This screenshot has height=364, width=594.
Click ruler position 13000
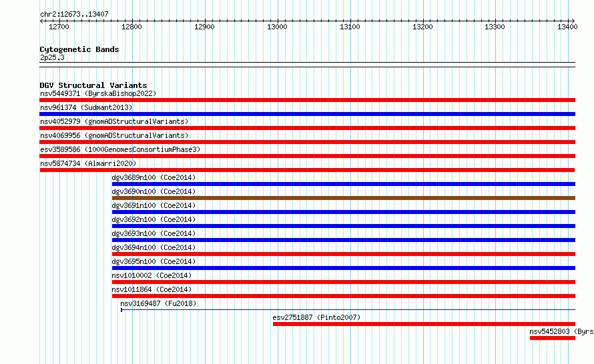277,27
